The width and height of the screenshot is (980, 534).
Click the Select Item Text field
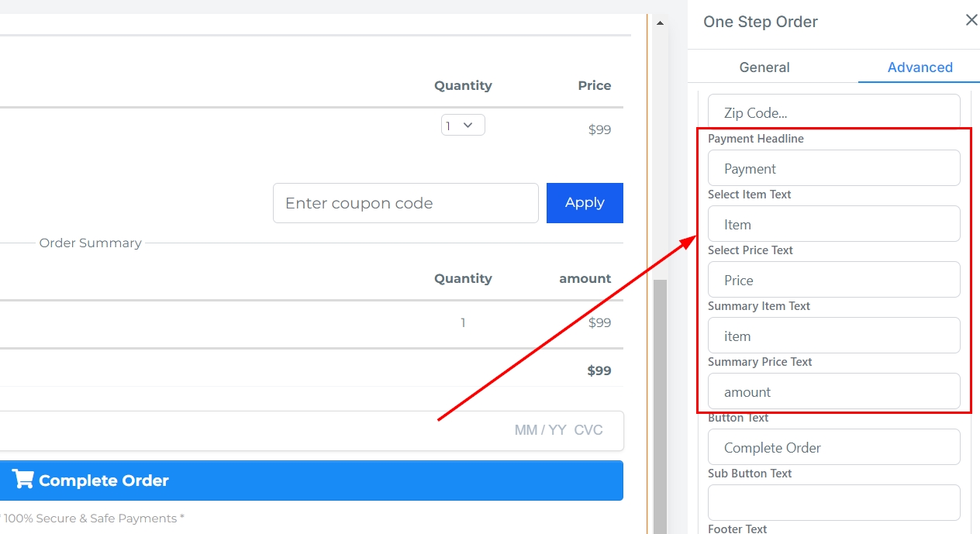click(x=833, y=224)
